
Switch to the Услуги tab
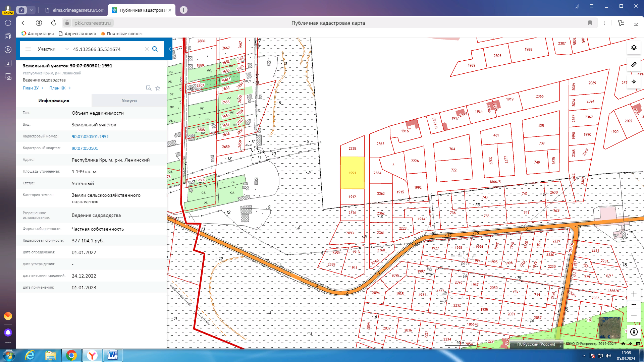(129, 101)
